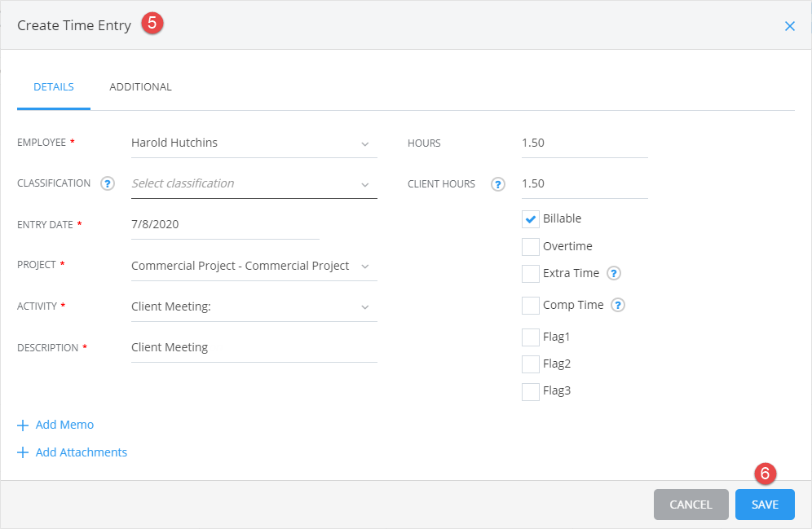
Task: Click the Comp Time question mark icon
Action: click(x=617, y=305)
